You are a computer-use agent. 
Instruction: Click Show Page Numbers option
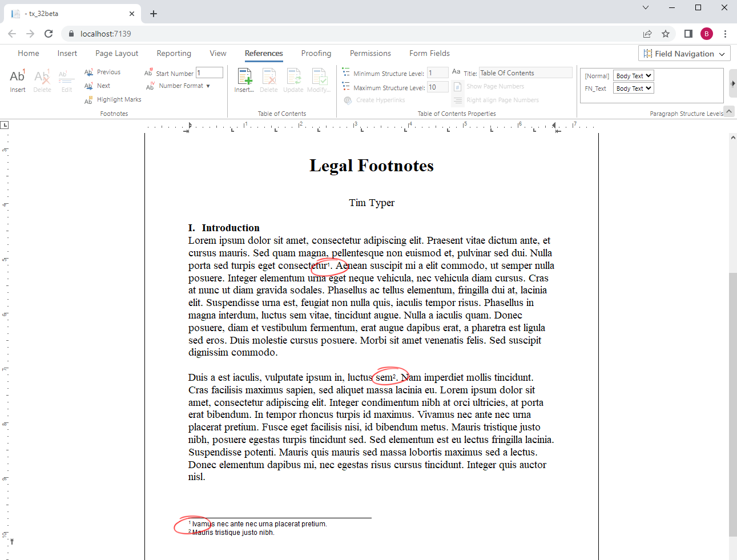click(x=489, y=86)
